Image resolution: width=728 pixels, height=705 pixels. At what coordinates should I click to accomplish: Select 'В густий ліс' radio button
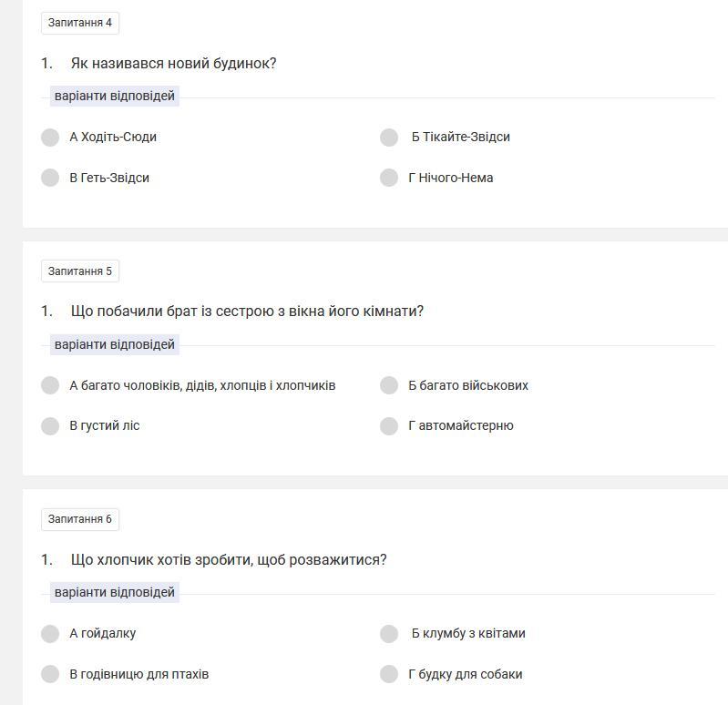[x=50, y=425]
